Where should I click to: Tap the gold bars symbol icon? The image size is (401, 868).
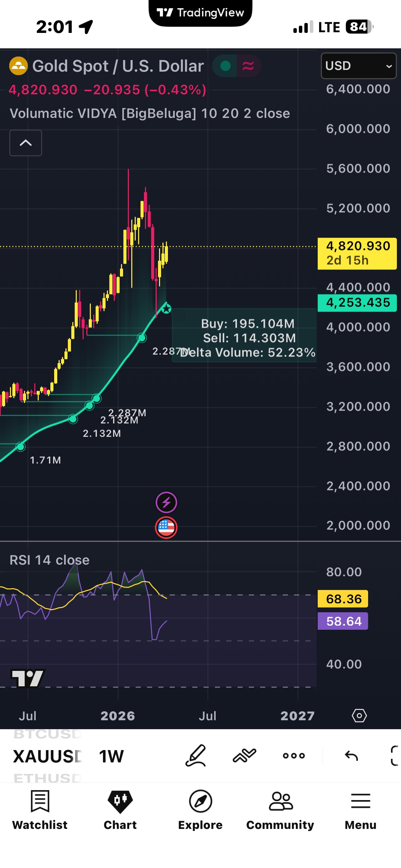[18, 66]
